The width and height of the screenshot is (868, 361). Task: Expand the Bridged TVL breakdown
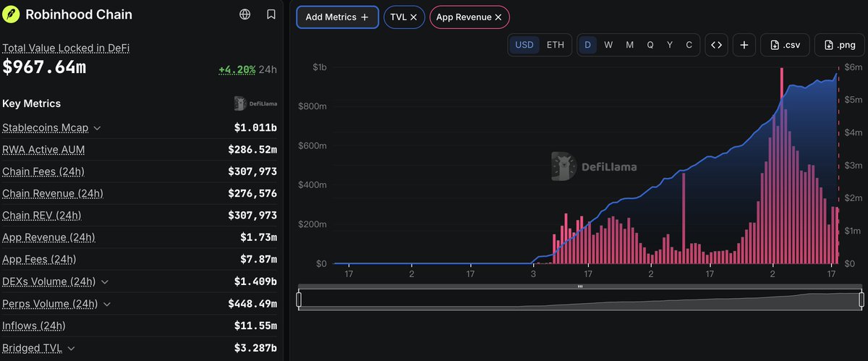(70, 348)
